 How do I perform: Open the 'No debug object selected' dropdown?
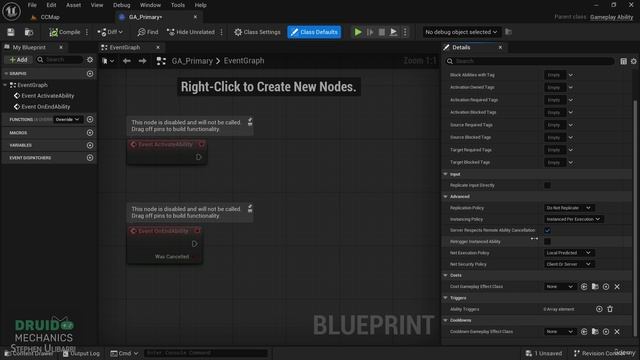461,32
